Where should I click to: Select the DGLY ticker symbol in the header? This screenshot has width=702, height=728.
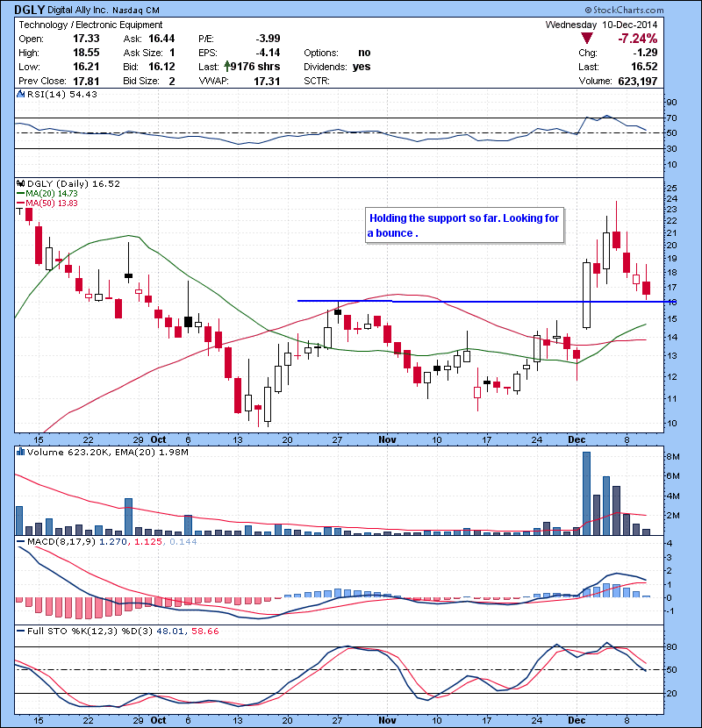click(x=29, y=10)
